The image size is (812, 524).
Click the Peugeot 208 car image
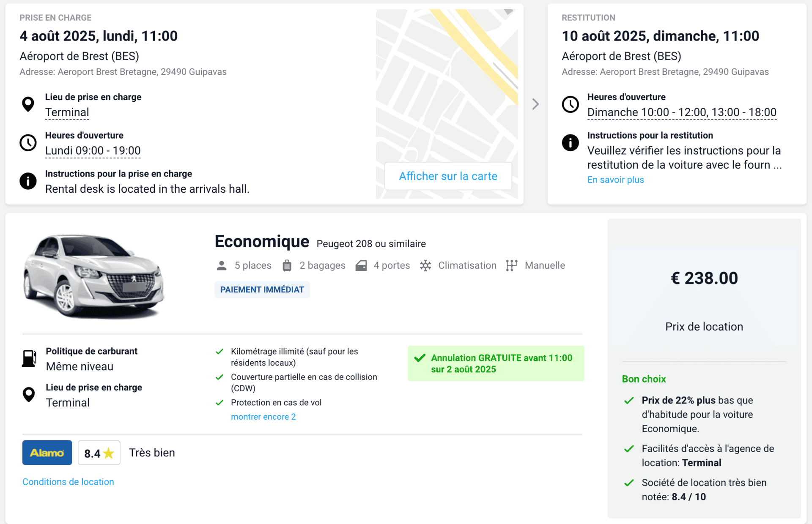pos(93,276)
